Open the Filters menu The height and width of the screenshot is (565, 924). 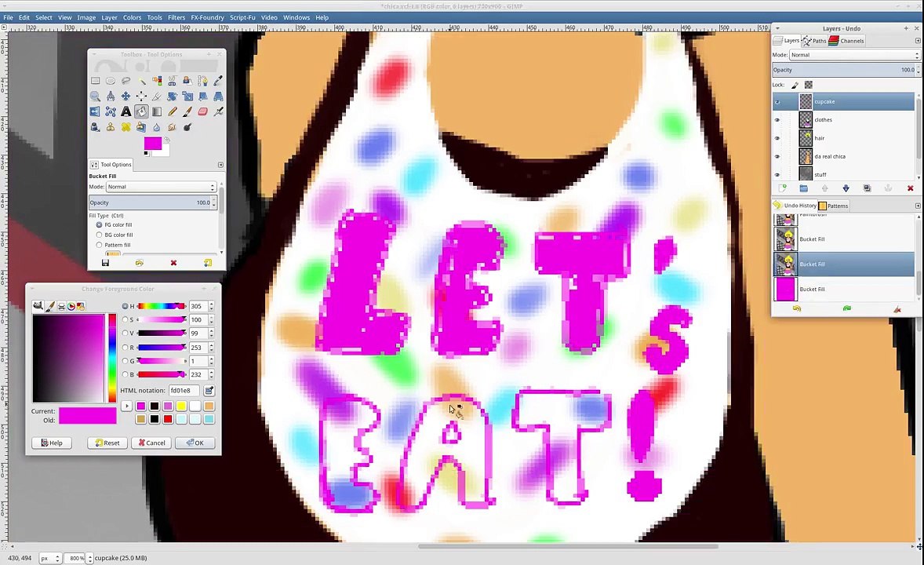pos(176,18)
